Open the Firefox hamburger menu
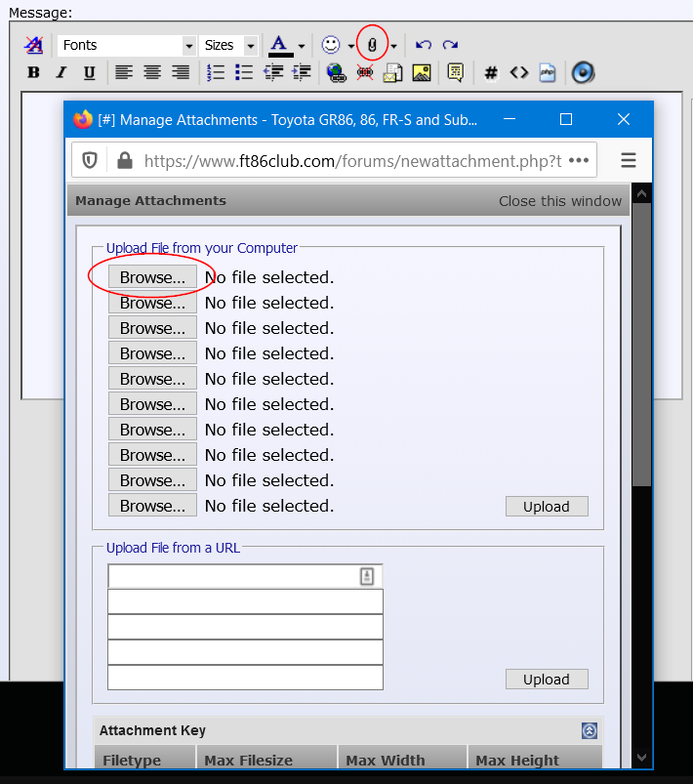The image size is (693, 784). tap(629, 160)
